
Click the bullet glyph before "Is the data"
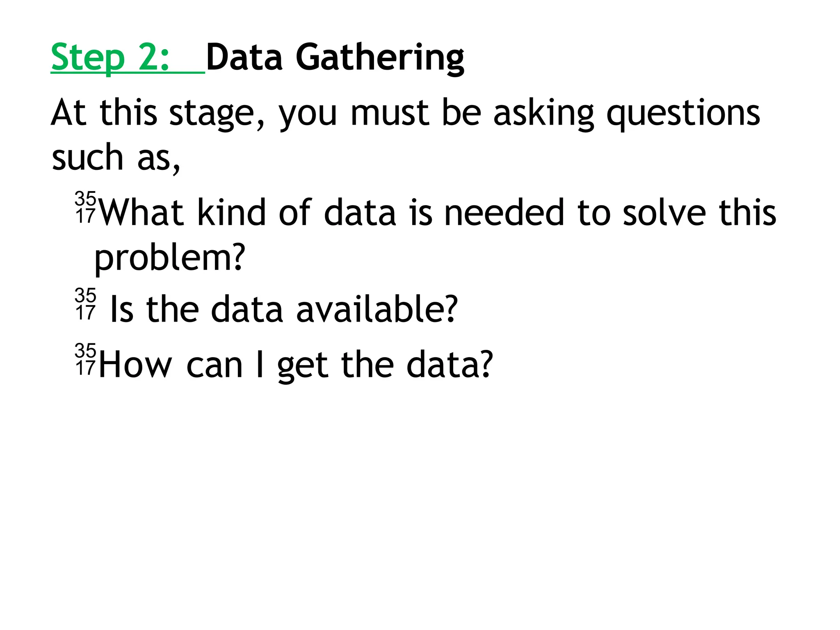point(86,304)
